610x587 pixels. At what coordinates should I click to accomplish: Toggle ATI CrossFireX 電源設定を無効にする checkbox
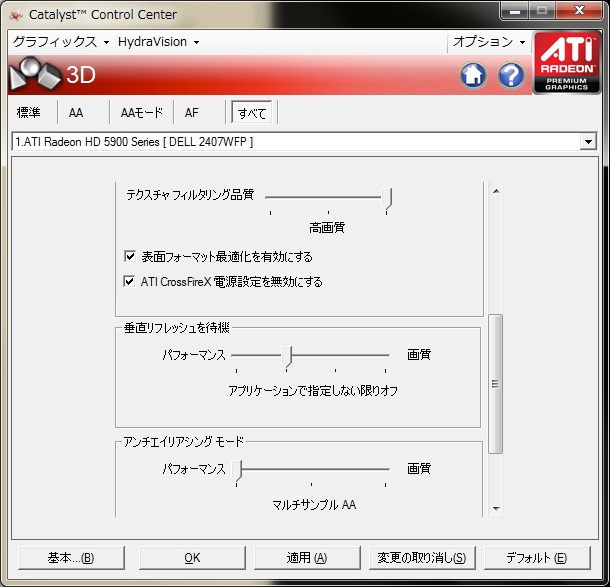click(x=129, y=281)
